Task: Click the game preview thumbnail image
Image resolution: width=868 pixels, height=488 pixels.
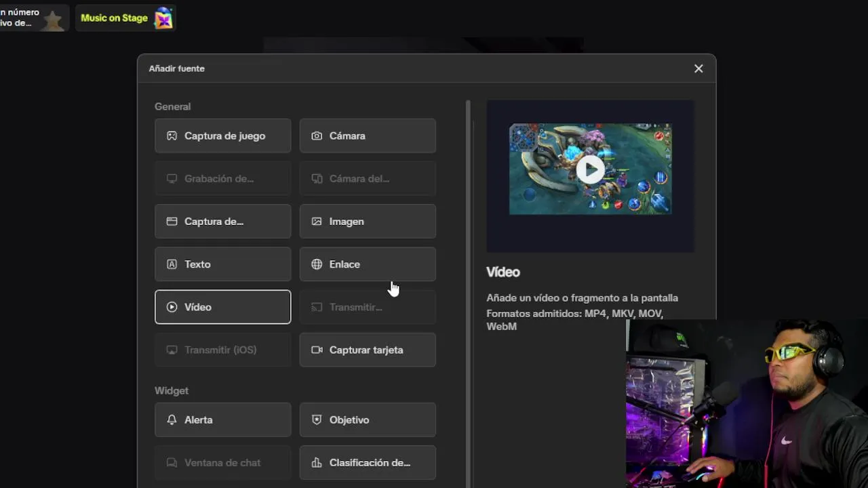Action: [x=590, y=169]
